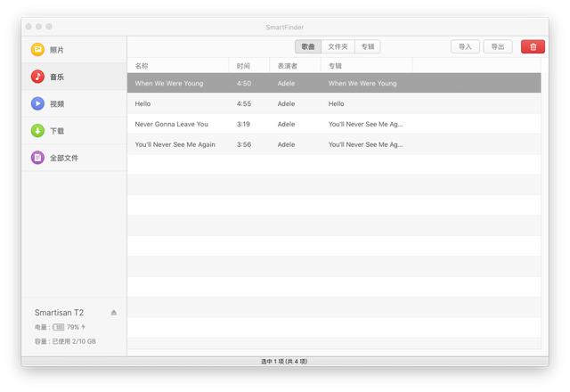Screen dimensions: 570x392
Task: Select the red Music note icon
Action: click(37, 77)
